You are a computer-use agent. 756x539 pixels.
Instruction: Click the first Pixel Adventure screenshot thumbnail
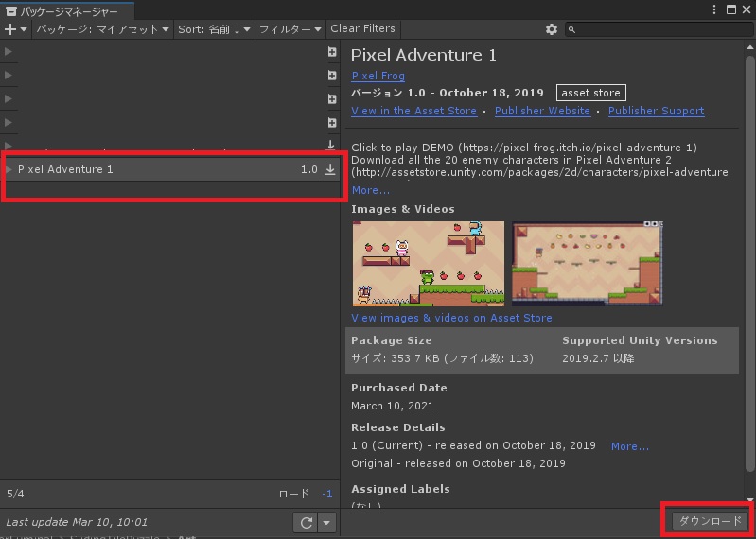428,263
